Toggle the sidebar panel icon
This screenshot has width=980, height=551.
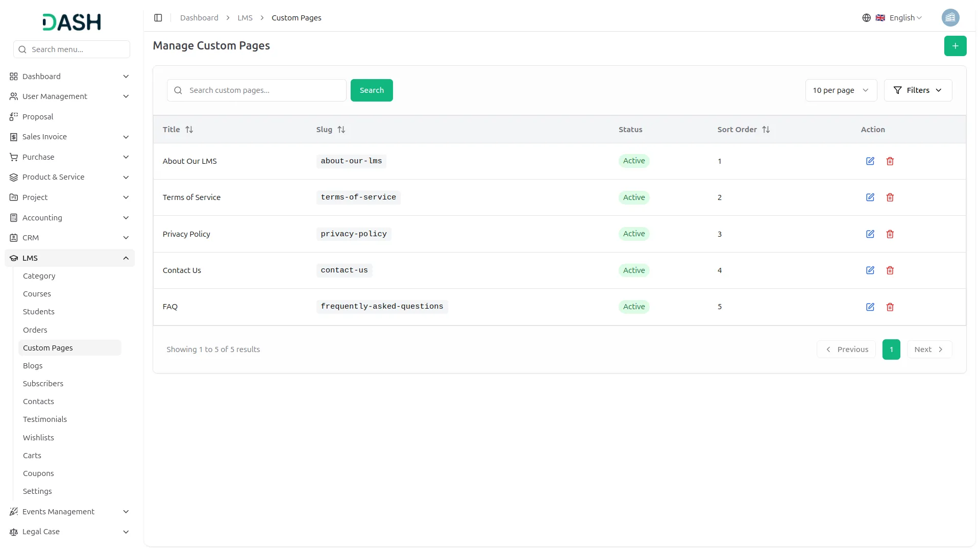[158, 18]
